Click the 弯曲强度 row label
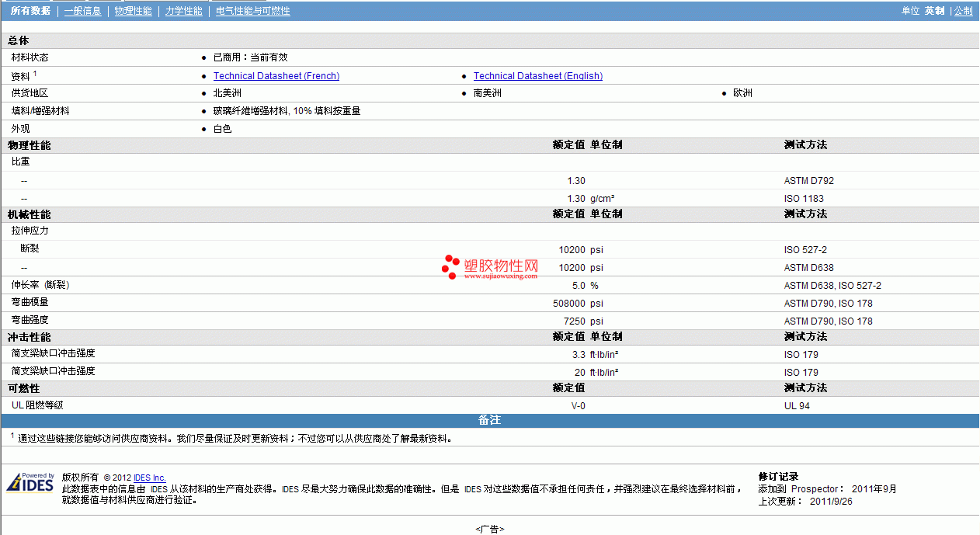The height and width of the screenshot is (535, 980). pyautogui.click(x=30, y=320)
